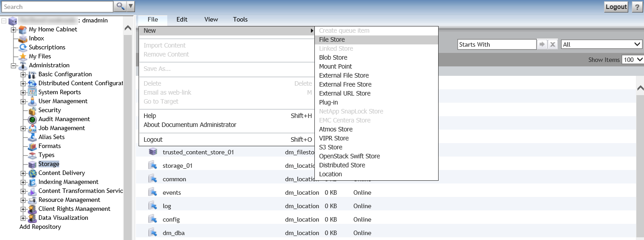
Task: Select File Store from New submenu
Action: tap(332, 39)
